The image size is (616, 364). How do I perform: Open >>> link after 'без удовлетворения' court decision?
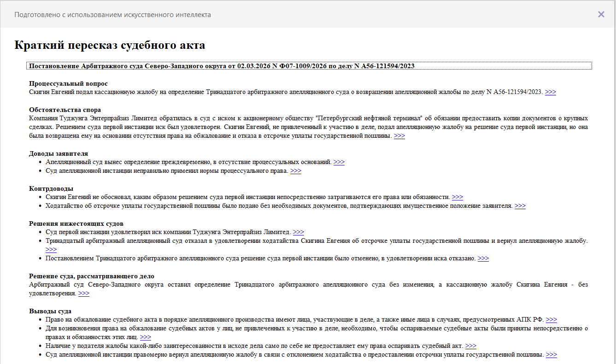(83, 294)
